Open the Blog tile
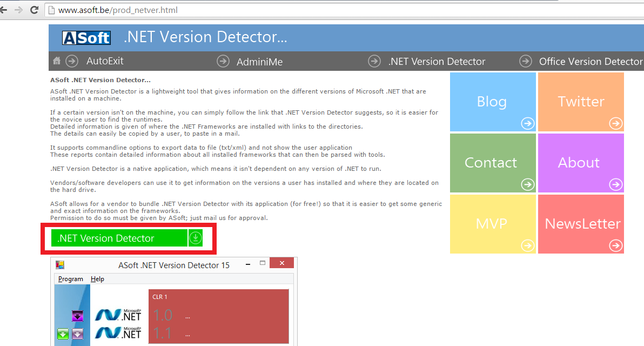The height and width of the screenshot is (346, 644). [x=493, y=102]
